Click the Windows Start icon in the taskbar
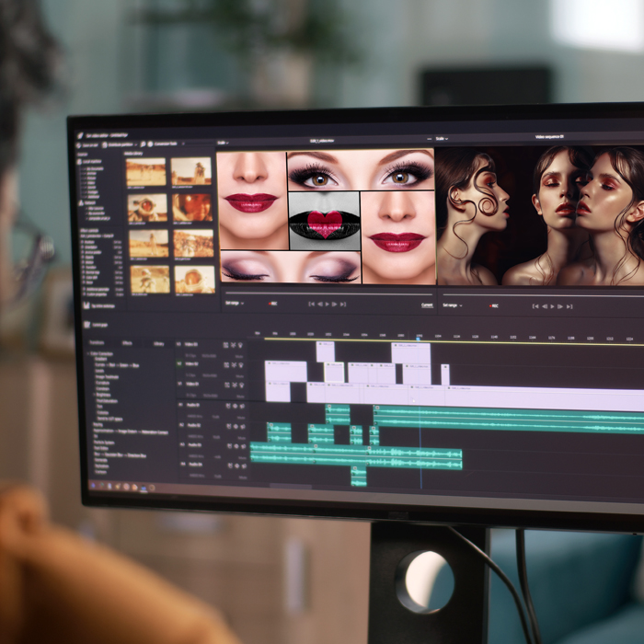 click(94, 485)
